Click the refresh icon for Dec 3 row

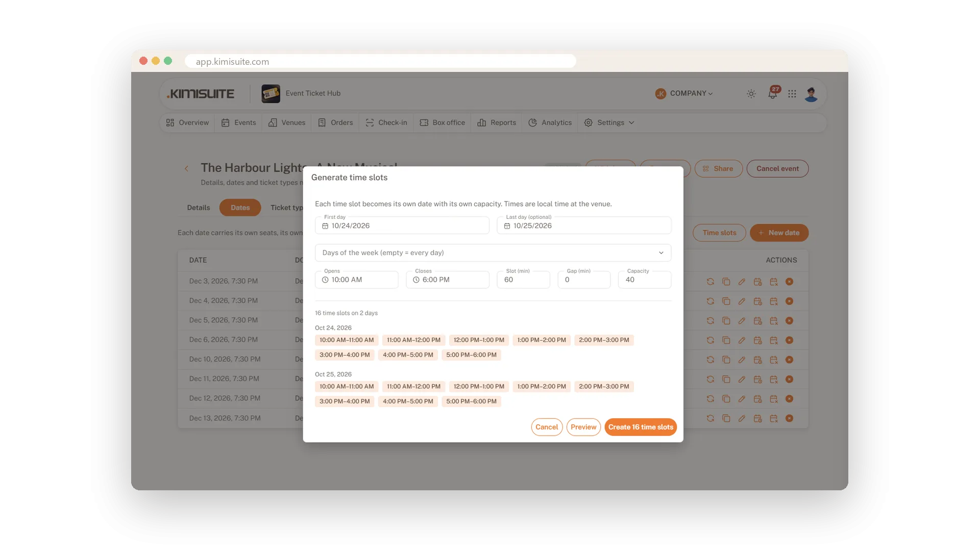tap(710, 282)
